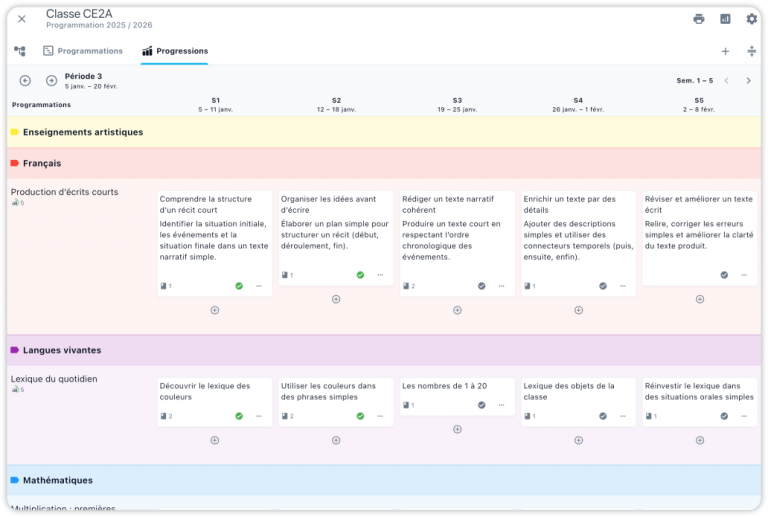Open more options on Comprendre la structure card

[x=259, y=286]
